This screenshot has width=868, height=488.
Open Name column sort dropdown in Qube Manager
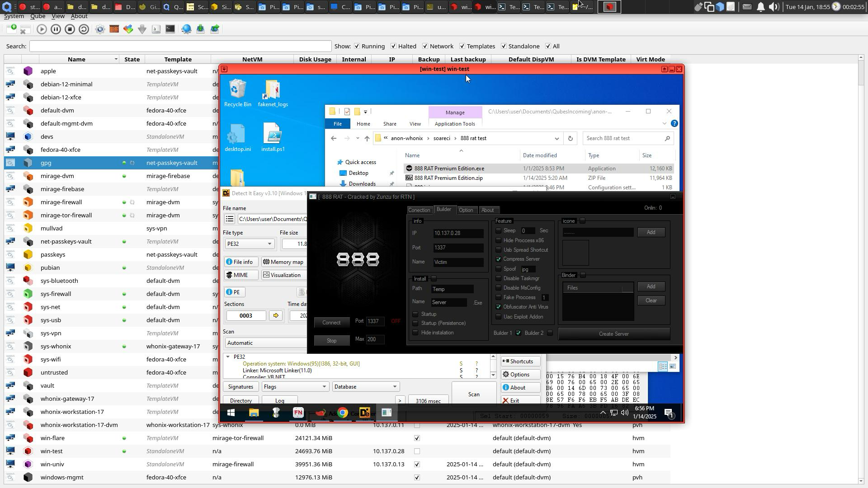coord(116,59)
